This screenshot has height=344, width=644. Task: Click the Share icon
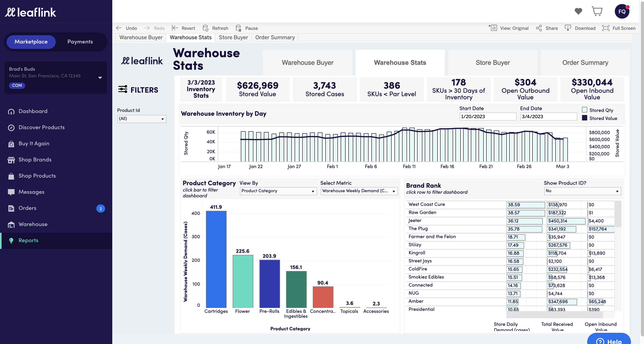(539, 28)
